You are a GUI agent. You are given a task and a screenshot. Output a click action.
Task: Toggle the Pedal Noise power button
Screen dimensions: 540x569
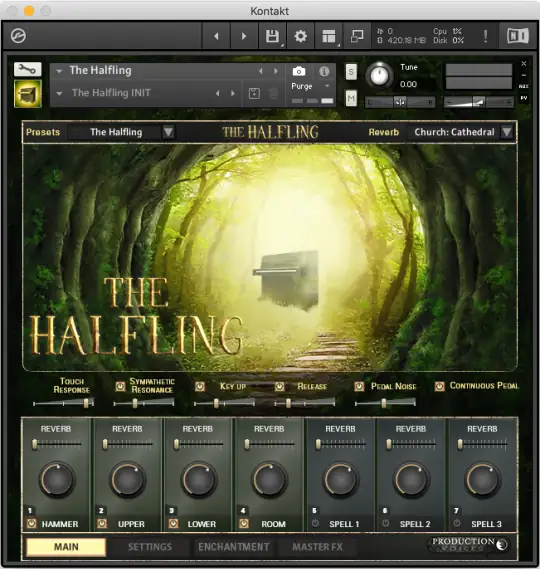click(359, 386)
